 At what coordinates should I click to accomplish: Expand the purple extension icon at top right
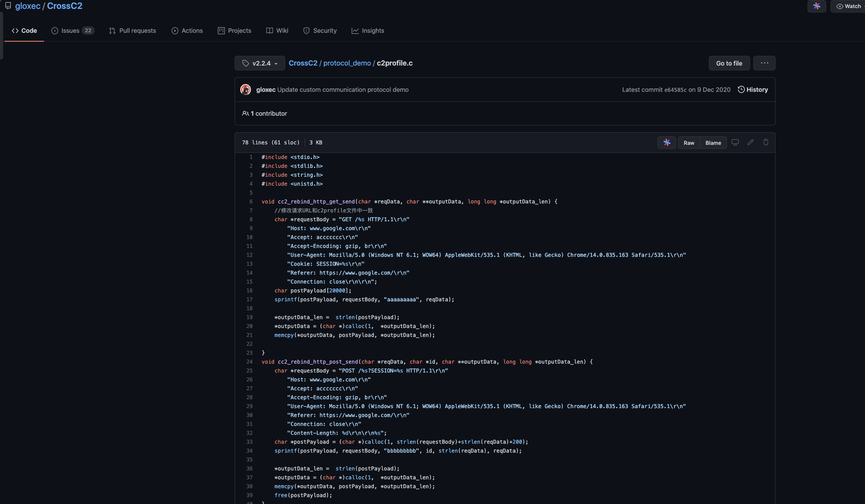click(x=816, y=6)
